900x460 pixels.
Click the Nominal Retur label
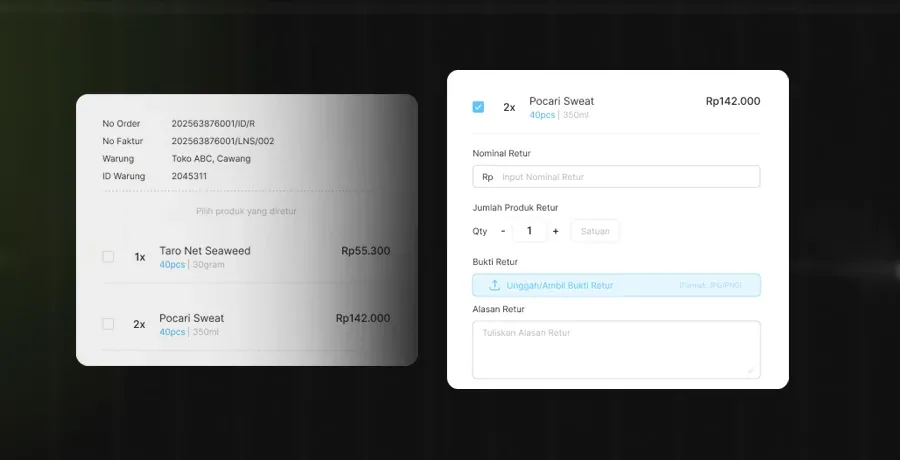502,153
